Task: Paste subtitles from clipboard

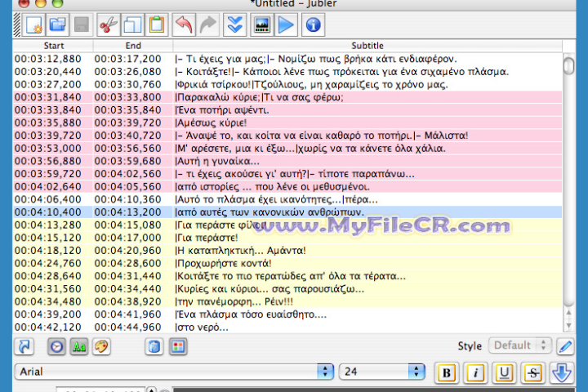Action: coord(156,24)
